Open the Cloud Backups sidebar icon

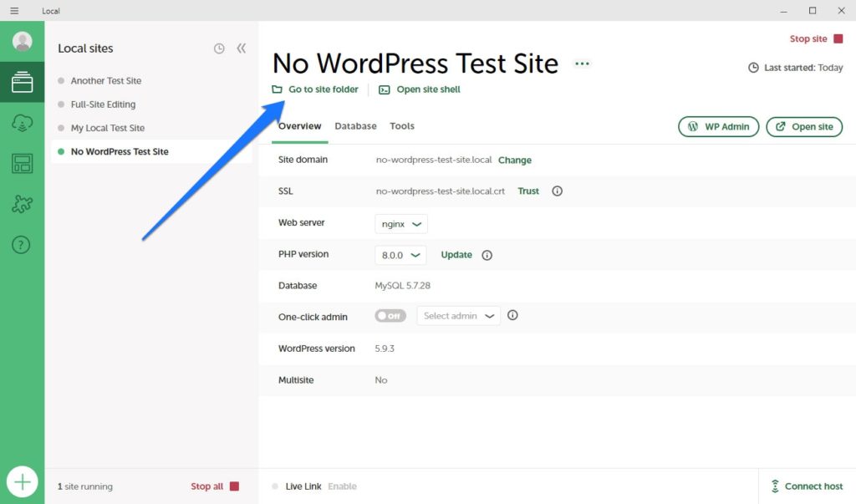click(23, 123)
